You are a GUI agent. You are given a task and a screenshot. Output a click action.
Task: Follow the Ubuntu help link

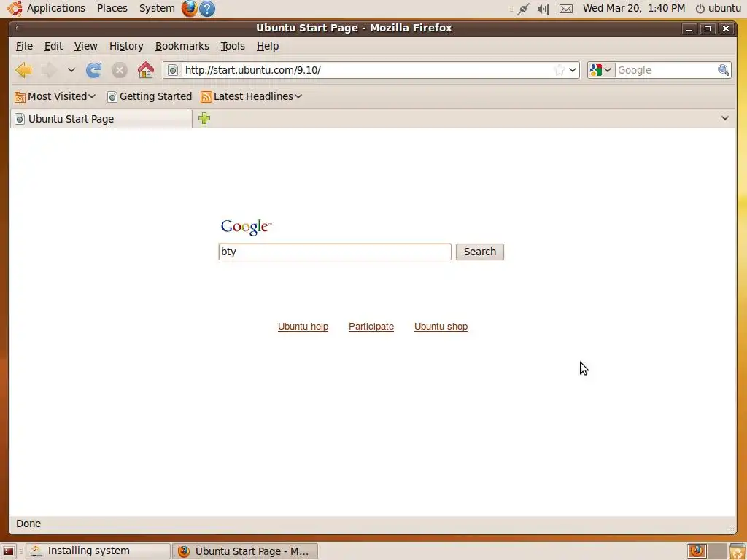click(x=303, y=327)
